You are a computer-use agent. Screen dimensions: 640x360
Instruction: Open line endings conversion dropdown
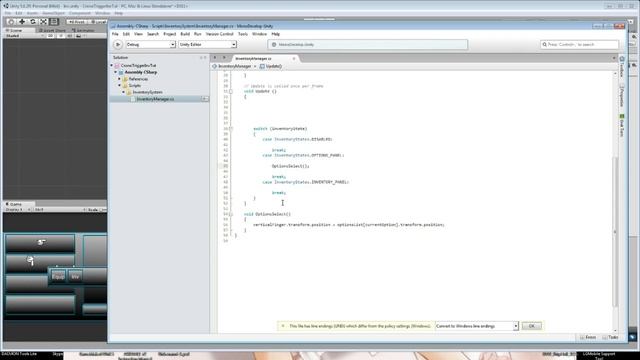pyautogui.click(x=477, y=326)
